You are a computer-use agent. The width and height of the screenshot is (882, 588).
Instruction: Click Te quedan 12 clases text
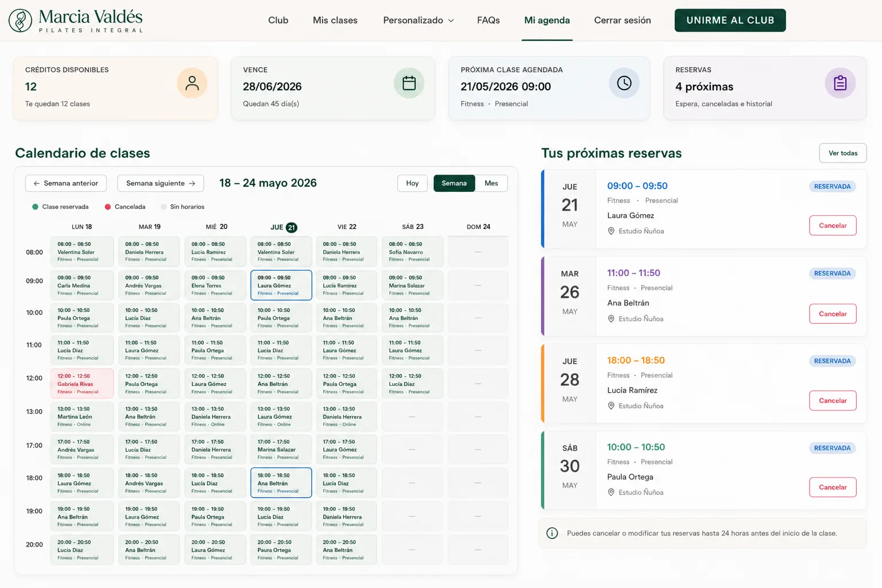[x=57, y=104]
